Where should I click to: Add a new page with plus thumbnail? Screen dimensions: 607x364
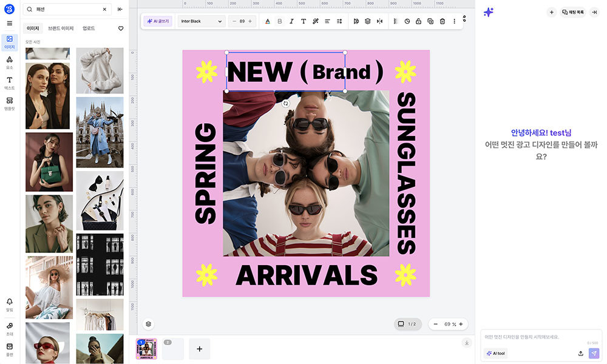[x=199, y=349]
